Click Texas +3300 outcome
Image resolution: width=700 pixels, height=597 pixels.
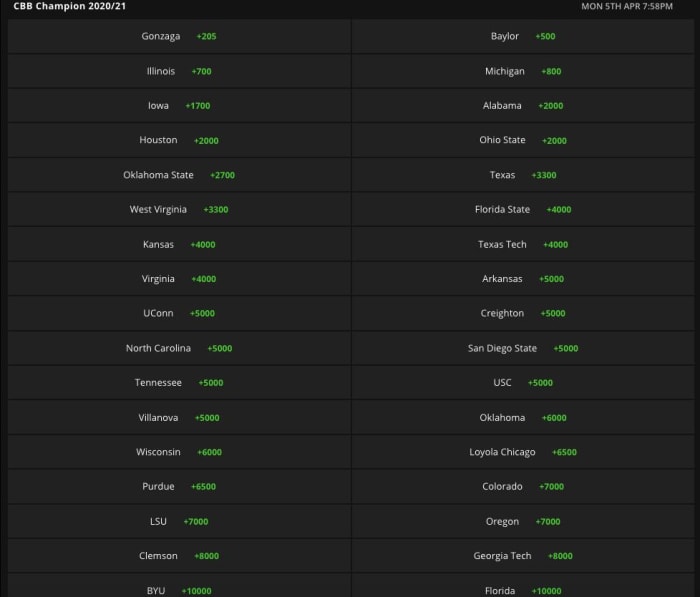tap(523, 175)
